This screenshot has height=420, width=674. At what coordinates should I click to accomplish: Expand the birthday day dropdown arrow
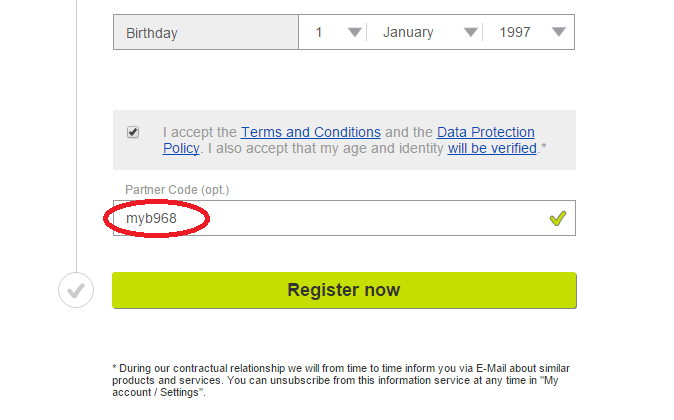355,32
